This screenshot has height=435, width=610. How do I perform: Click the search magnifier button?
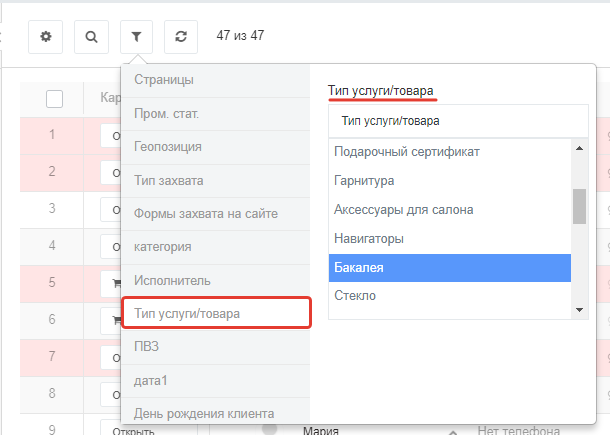(91, 37)
